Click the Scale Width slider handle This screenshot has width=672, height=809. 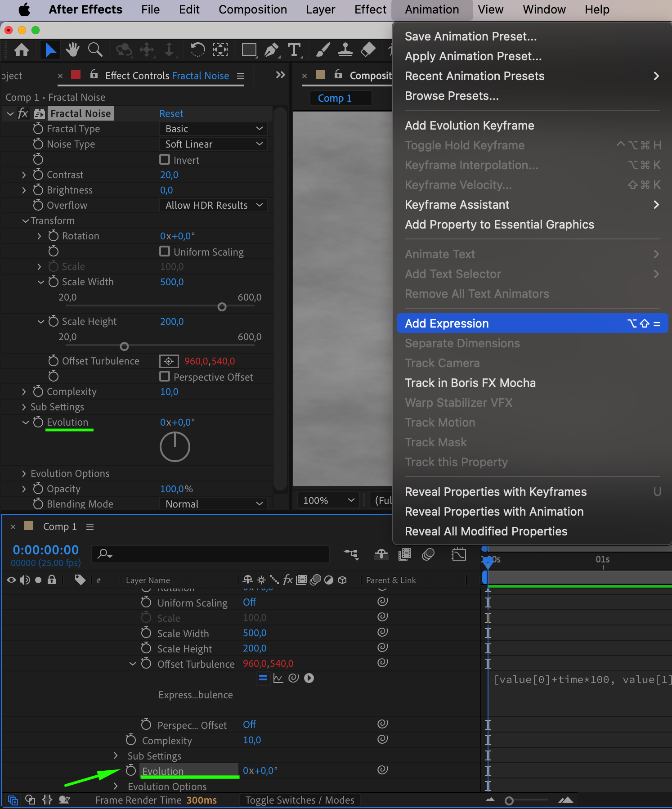(x=222, y=307)
